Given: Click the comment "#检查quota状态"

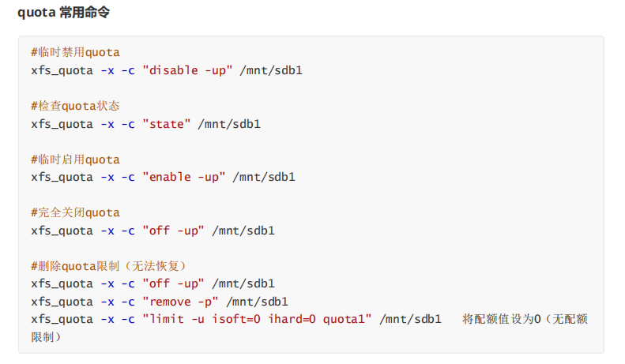Looking at the screenshot, I should pyautogui.click(x=75, y=106).
